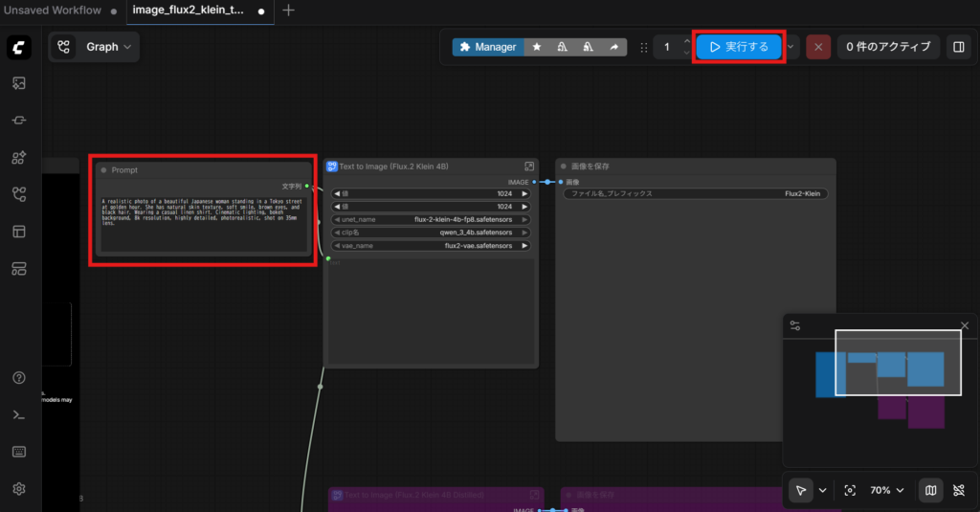
Task: Add a new workflow tab with plus
Action: (x=289, y=11)
